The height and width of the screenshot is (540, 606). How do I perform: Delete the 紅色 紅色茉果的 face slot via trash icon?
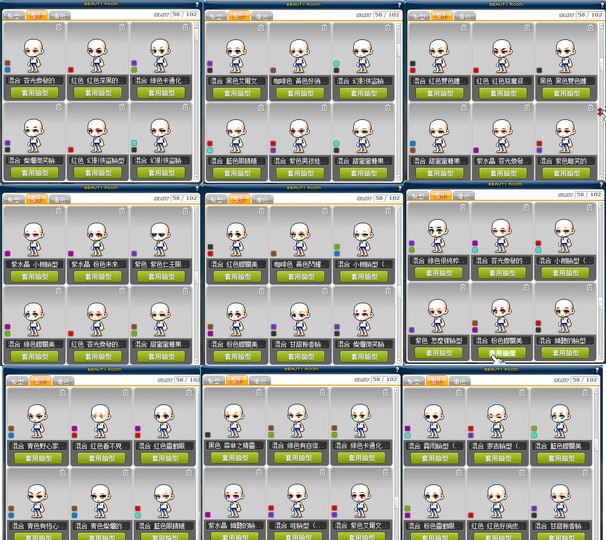[x=121, y=28]
